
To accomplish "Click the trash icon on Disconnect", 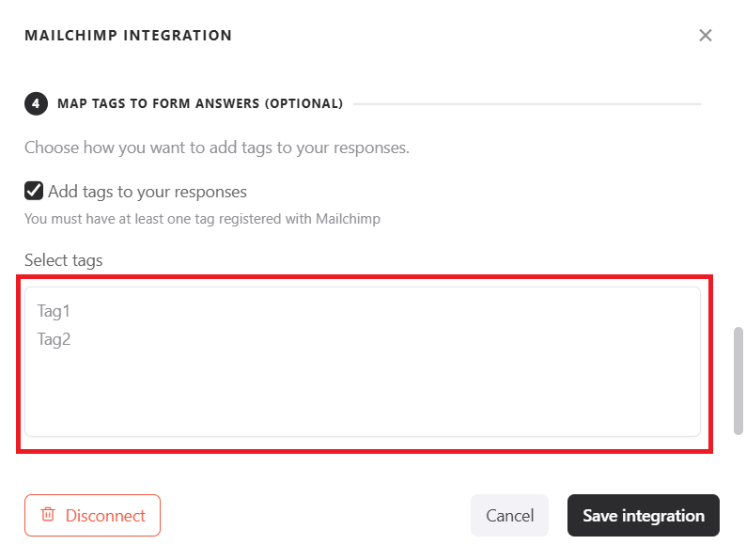I will click(48, 515).
